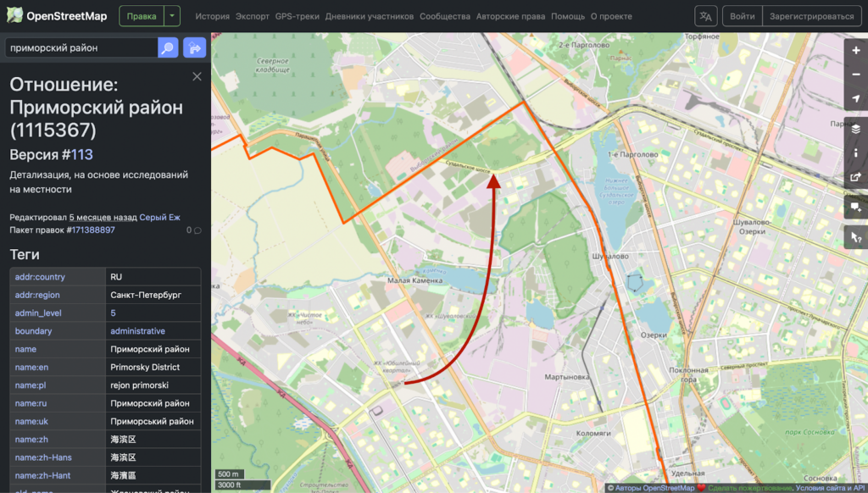Open the share map panel
Viewport: 868px width, 493px height.
coord(855,178)
